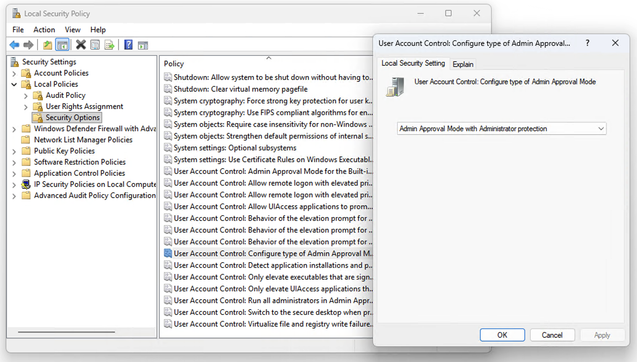Expand the Public Key Policies node
637x362 pixels.
pos(14,151)
